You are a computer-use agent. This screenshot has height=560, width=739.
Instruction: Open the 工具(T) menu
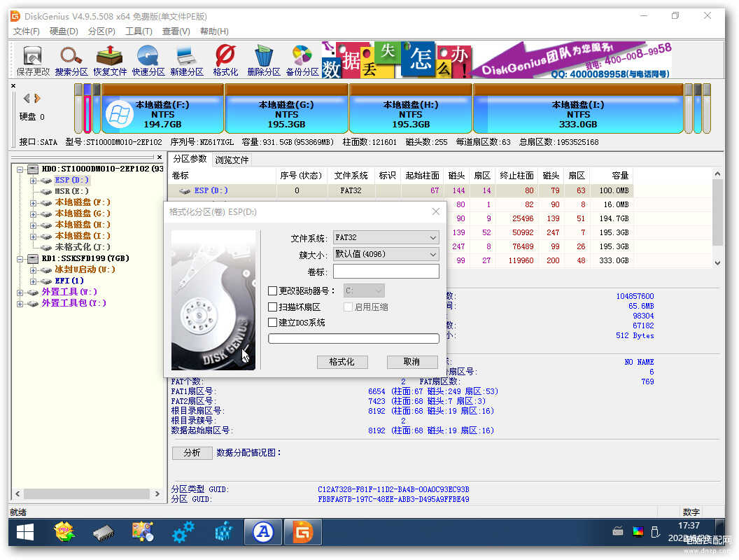pos(139,31)
